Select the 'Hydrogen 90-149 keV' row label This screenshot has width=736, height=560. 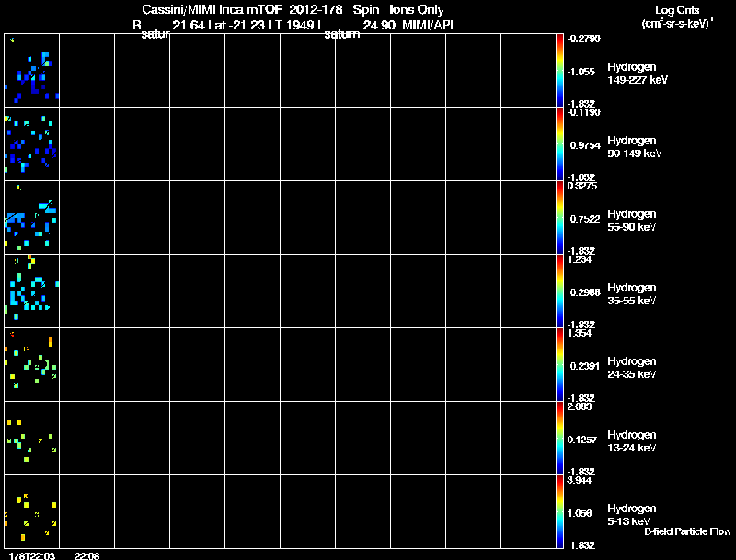coord(635,147)
